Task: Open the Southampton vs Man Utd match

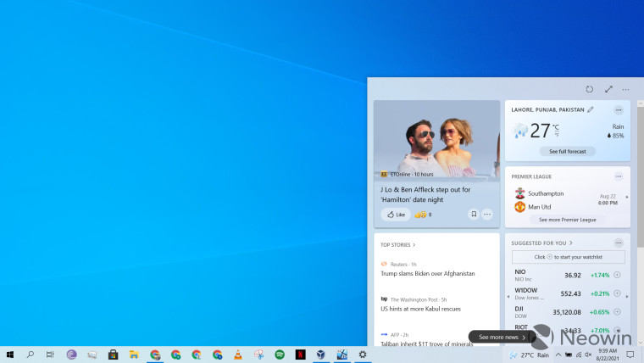Action: [566, 200]
